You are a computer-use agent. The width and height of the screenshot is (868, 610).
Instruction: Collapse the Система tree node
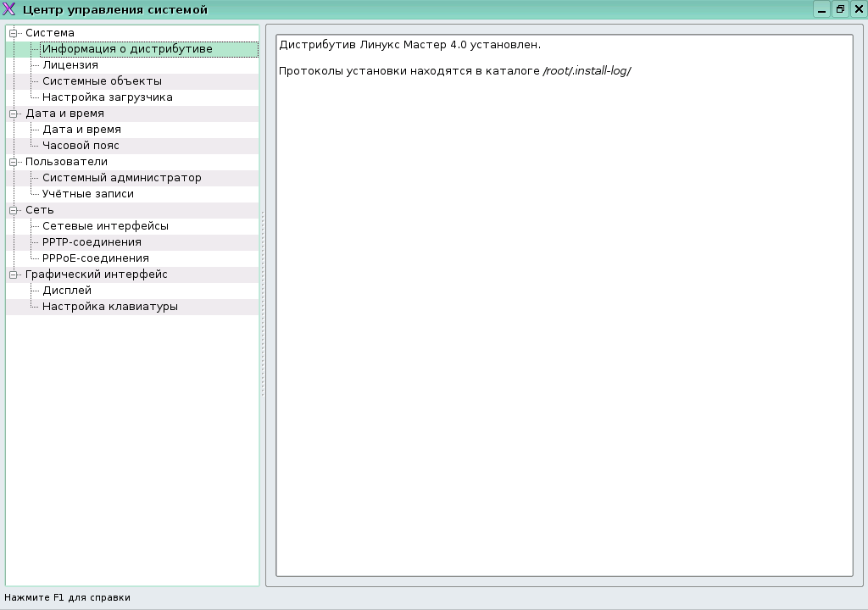pyautogui.click(x=14, y=33)
